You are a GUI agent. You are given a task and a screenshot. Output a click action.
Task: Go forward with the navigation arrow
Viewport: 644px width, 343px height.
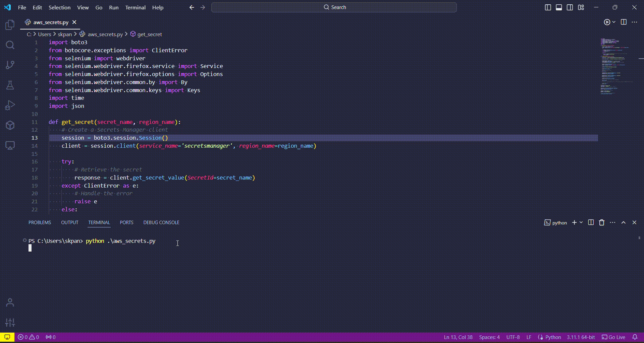pyautogui.click(x=203, y=7)
